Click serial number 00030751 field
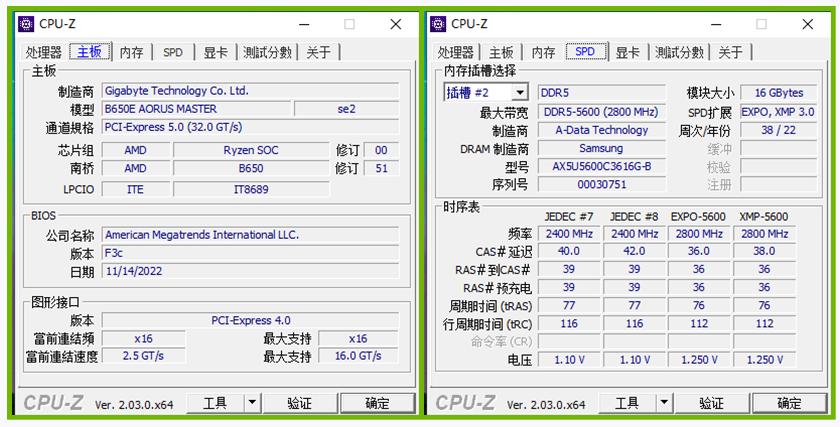 click(602, 184)
